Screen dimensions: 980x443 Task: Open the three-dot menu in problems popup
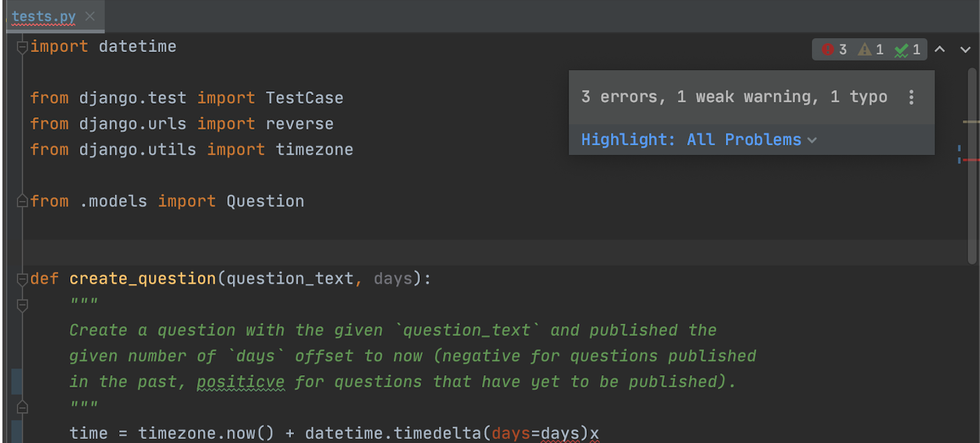(x=911, y=97)
